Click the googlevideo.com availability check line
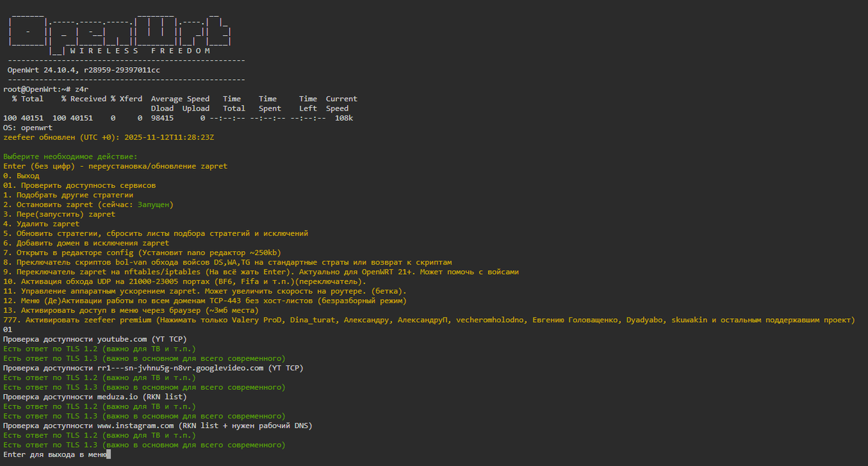This screenshot has width=868, height=466. coord(153,368)
